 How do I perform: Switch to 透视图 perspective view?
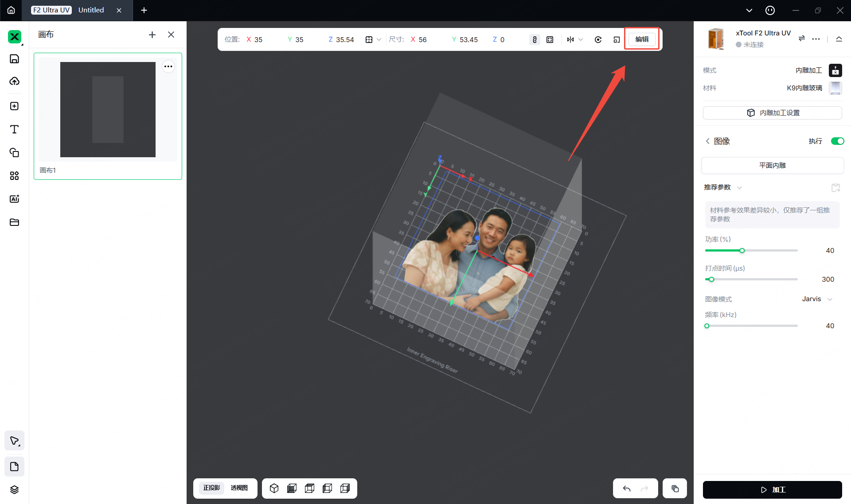(239, 488)
